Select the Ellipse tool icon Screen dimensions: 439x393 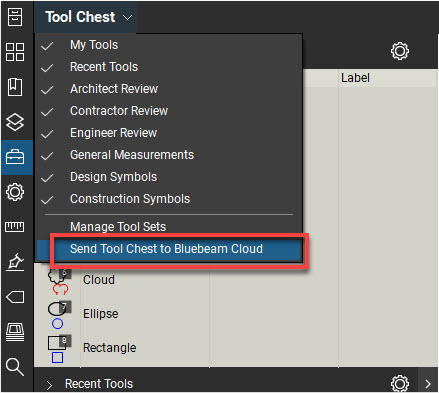59,315
